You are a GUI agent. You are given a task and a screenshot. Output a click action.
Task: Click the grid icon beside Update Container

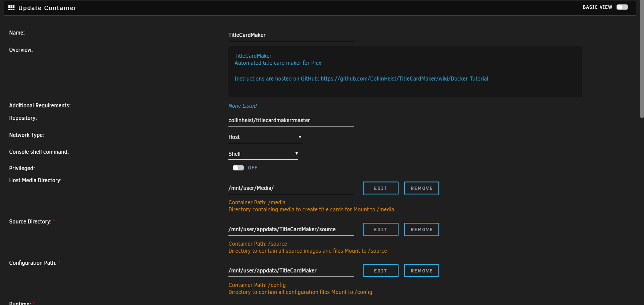(11, 8)
